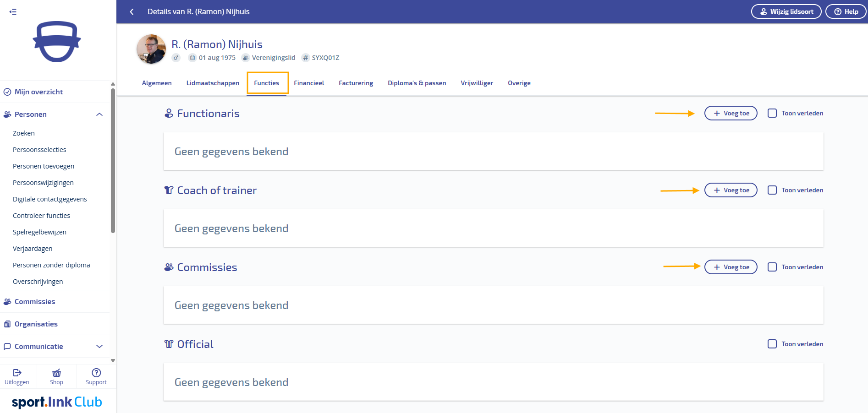
Task: Click the calendar icon before birth date
Action: point(192,58)
